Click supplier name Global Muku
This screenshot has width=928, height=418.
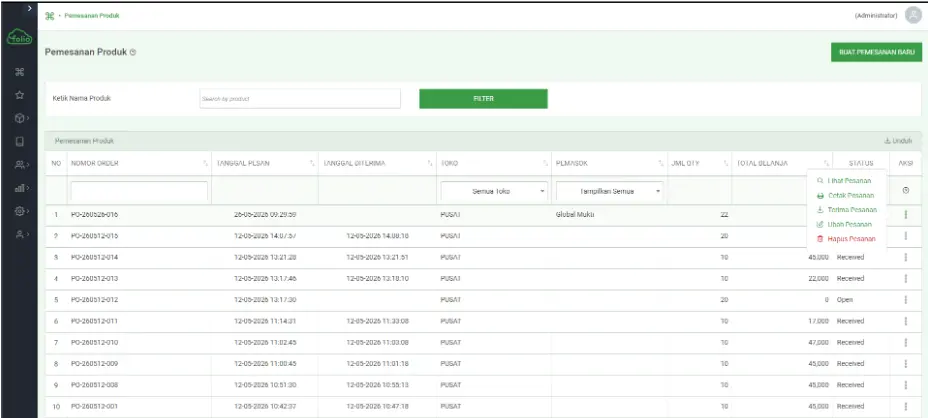tap(575, 215)
